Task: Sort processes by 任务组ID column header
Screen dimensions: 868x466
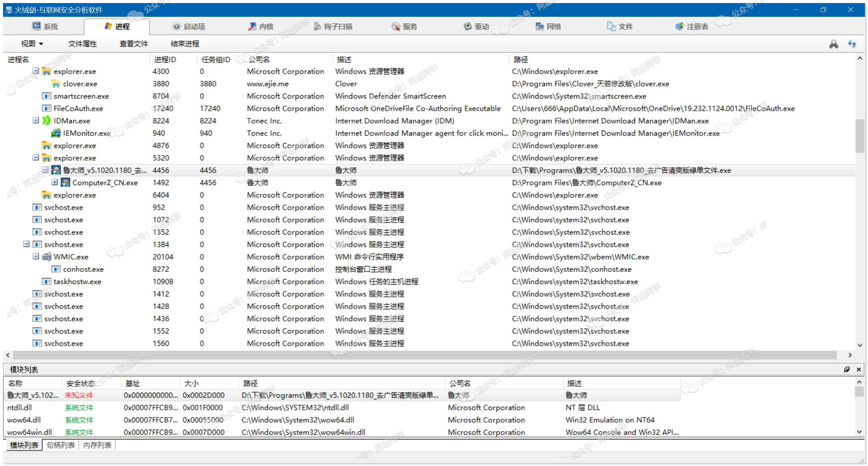Action: [221, 59]
